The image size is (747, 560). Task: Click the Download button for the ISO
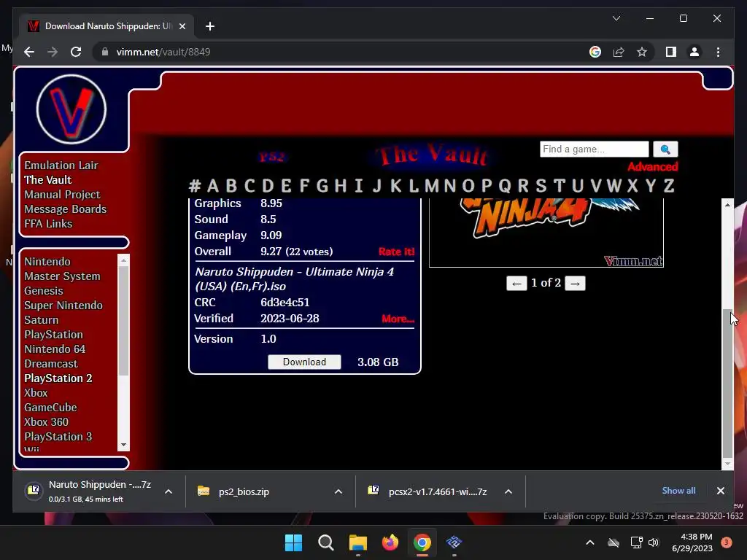click(x=304, y=362)
